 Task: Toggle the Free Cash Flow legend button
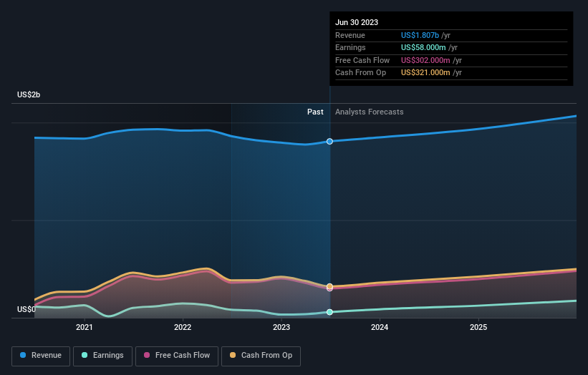pos(177,356)
